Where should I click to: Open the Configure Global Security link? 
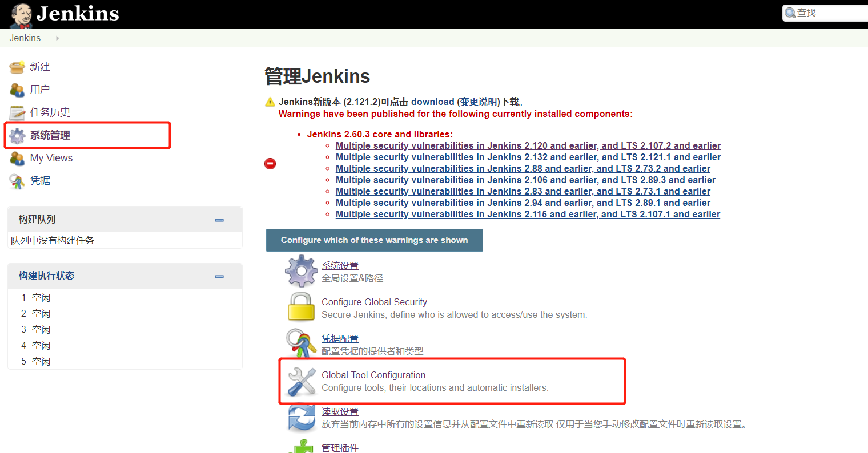(x=374, y=302)
